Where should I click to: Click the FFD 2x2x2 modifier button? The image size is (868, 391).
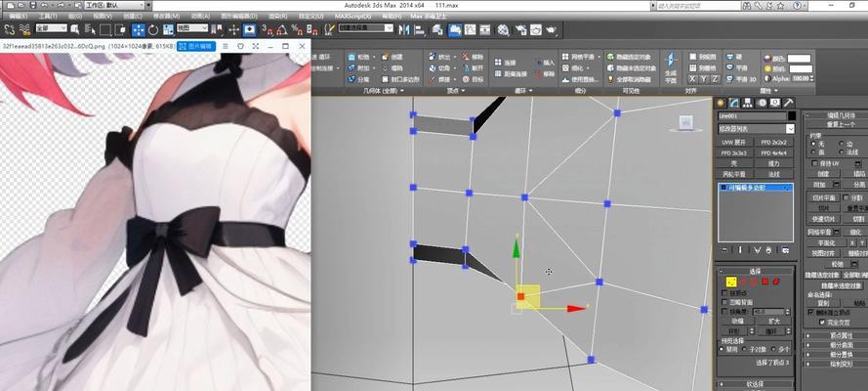click(x=773, y=143)
